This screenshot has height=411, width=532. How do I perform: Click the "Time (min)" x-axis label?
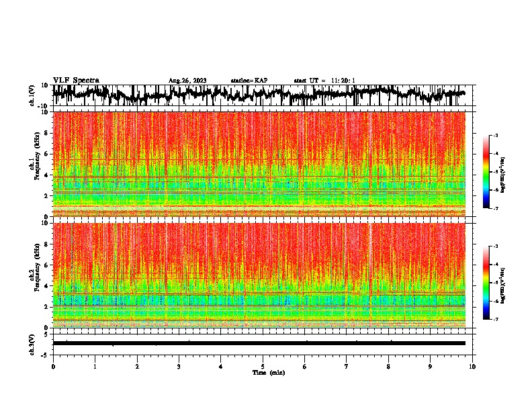(269, 373)
